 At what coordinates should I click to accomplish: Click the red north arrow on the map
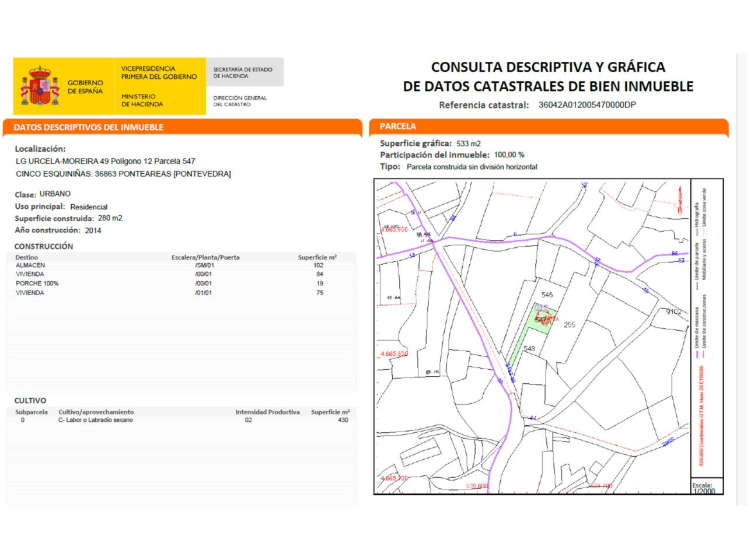pos(679,201)
